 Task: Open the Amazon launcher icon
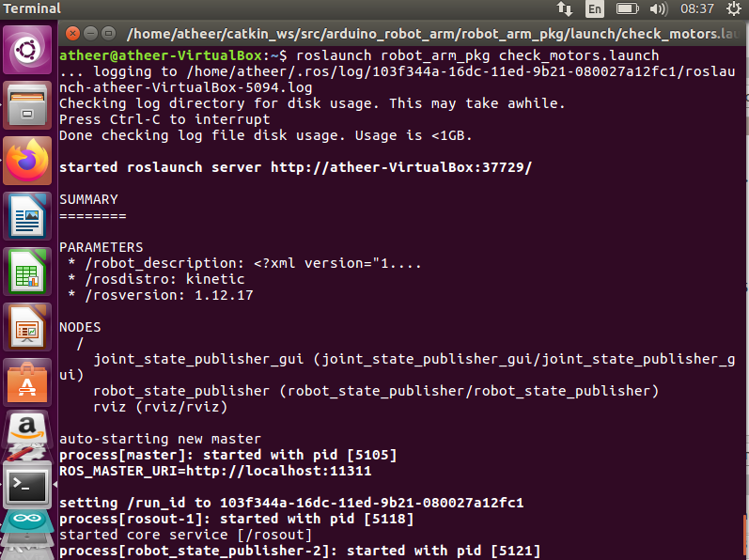[x=27, y=429]
